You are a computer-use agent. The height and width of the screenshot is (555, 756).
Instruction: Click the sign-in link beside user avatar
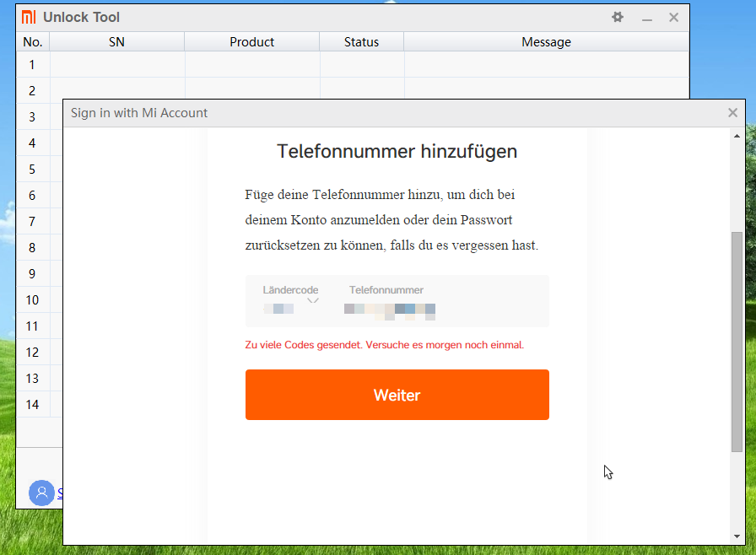pyautogui.click(x=60, y=493)
